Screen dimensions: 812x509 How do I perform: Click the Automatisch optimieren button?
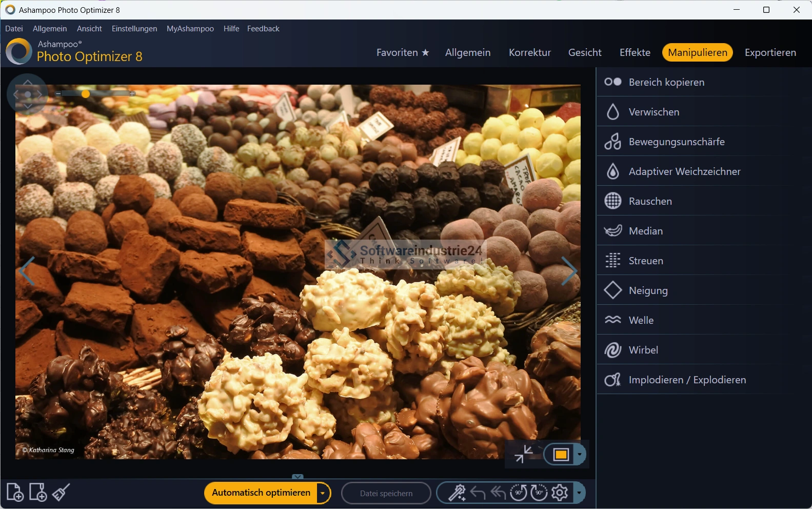pyautogui.click(x=261, y=493)
